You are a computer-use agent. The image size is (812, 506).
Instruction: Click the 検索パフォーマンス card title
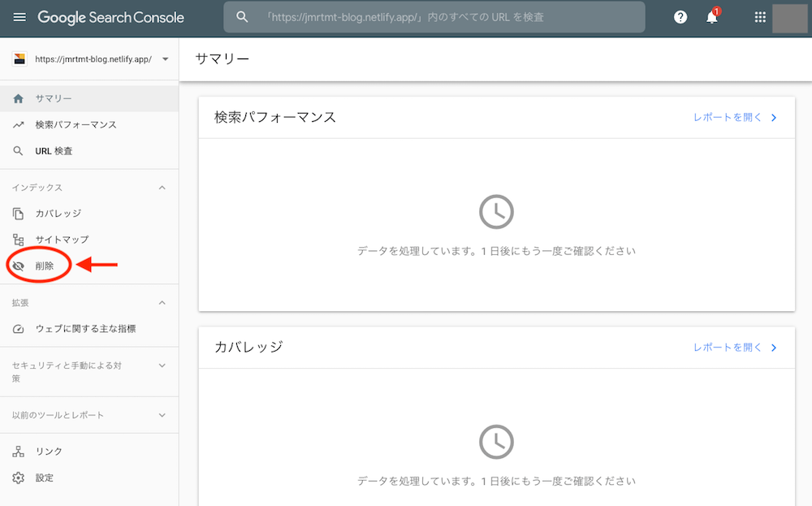[x=275, y=118]
